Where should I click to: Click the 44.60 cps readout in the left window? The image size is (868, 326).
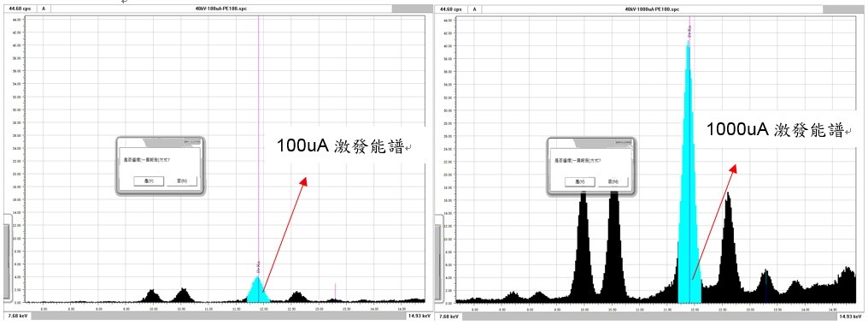19,9
